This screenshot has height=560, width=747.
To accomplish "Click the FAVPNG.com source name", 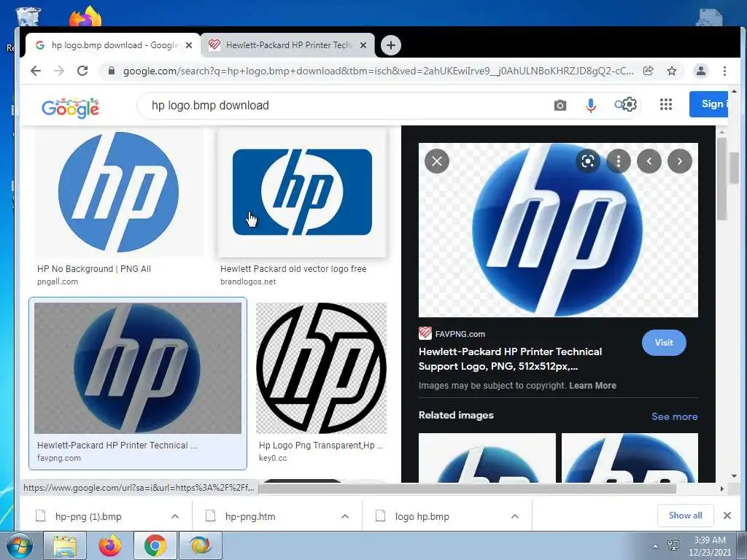I will [x=460, y=334].
